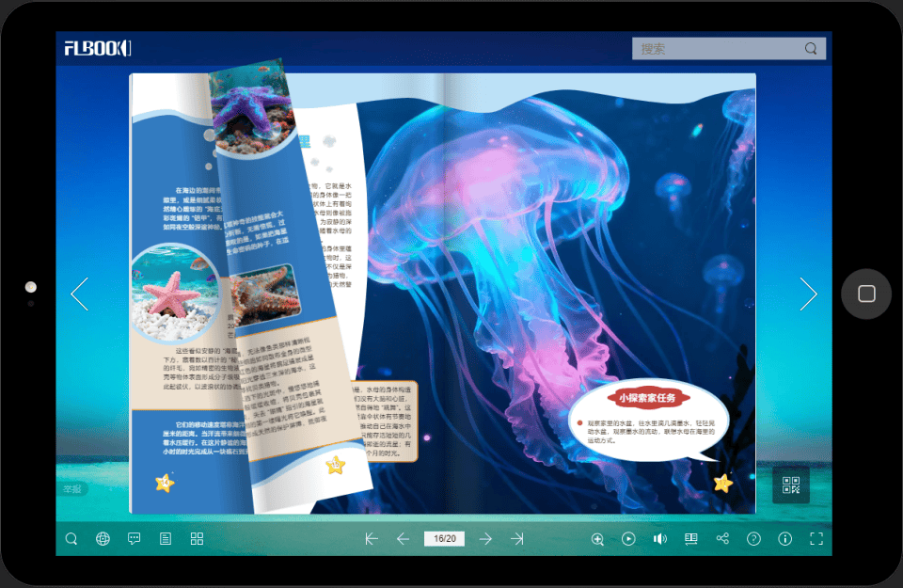Viewport: 903px width, 588px height.
Task: Click the search input box at top
Action: coord(720,49)
